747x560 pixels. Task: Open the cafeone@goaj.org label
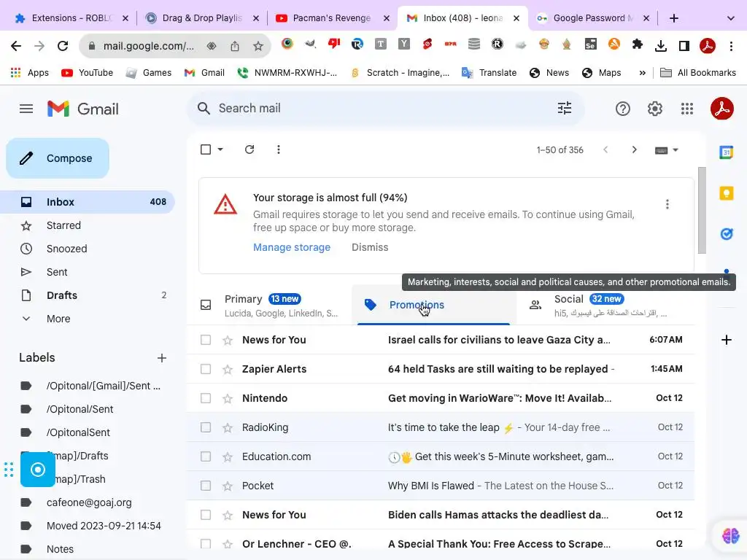point(89,502)
